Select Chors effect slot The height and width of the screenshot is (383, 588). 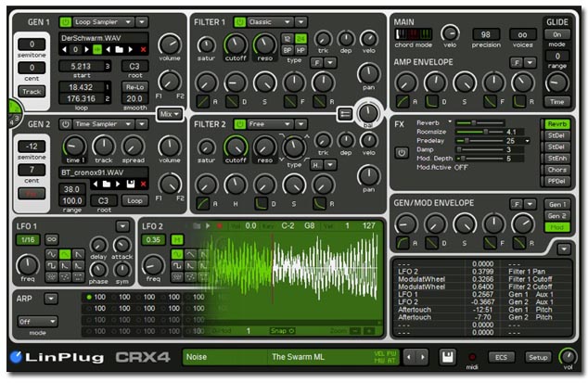tap(556, 170)
